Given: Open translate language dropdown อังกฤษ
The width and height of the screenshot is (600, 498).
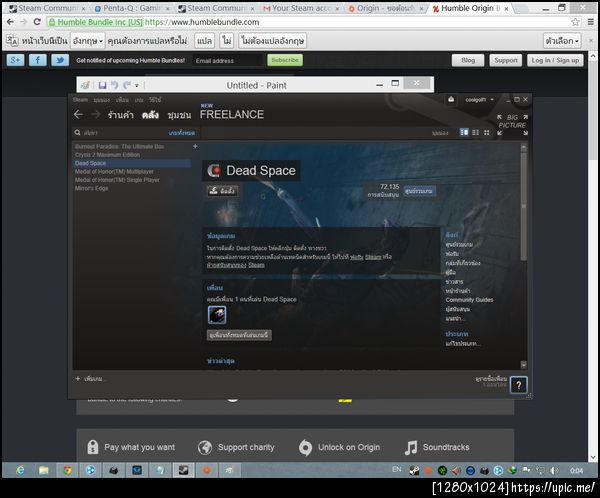Looking at the screenshot, I should (88, 41).
